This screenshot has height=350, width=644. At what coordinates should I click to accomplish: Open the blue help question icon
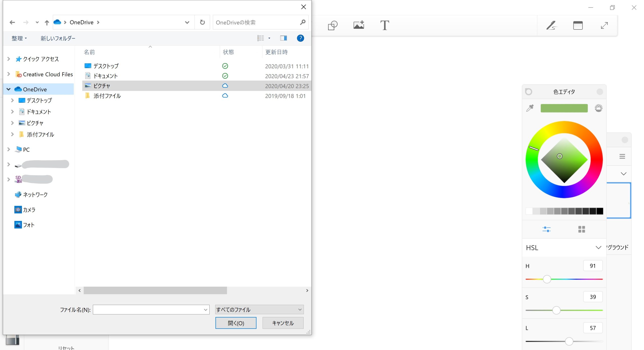(x=300, y=38)
